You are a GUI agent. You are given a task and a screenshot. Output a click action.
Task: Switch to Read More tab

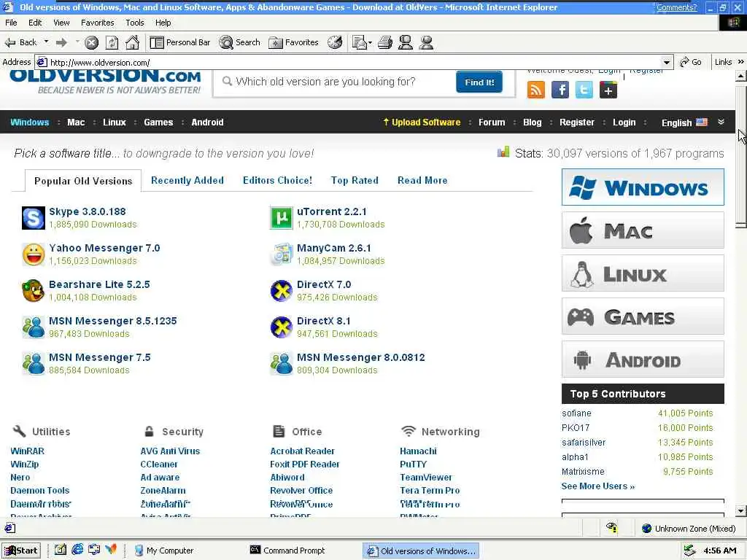(422, 181)
